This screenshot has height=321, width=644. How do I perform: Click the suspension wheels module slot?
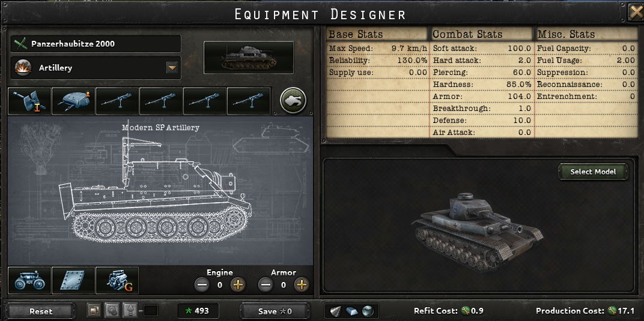29,280
